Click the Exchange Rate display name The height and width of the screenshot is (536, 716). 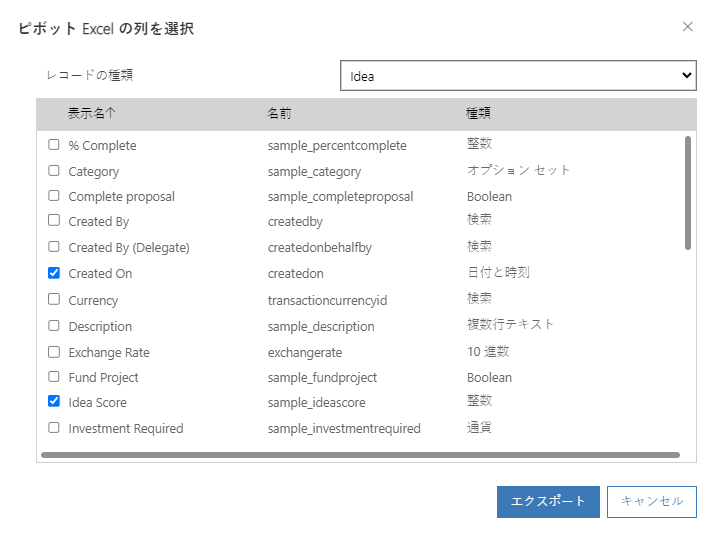coord(109,352)
